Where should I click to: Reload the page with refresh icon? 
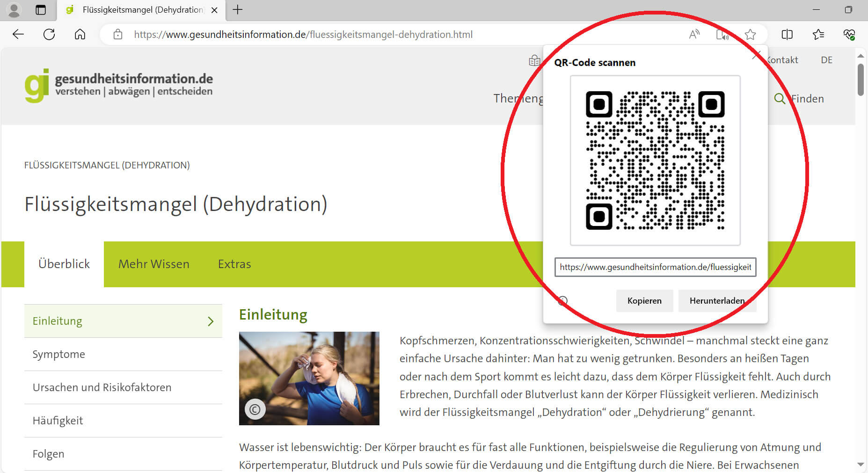[x=49, y=34]
